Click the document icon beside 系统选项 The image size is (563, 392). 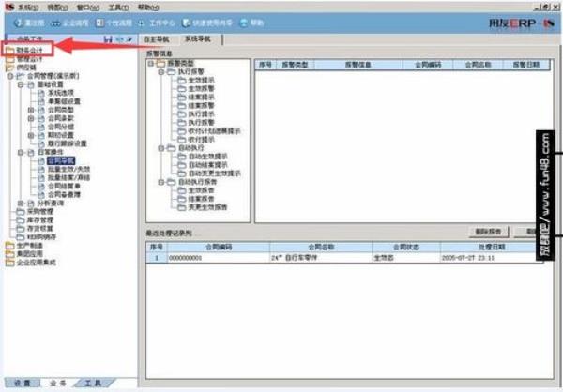(41, 93)
